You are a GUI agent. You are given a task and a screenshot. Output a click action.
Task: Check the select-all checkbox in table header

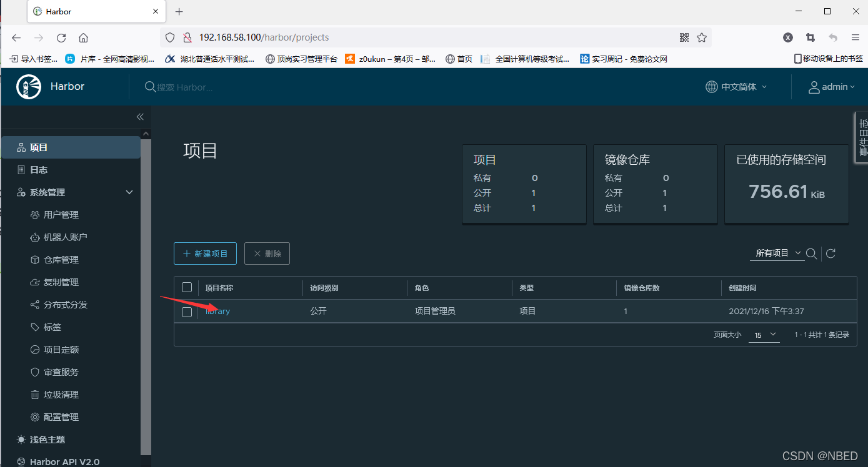(186, 287)
